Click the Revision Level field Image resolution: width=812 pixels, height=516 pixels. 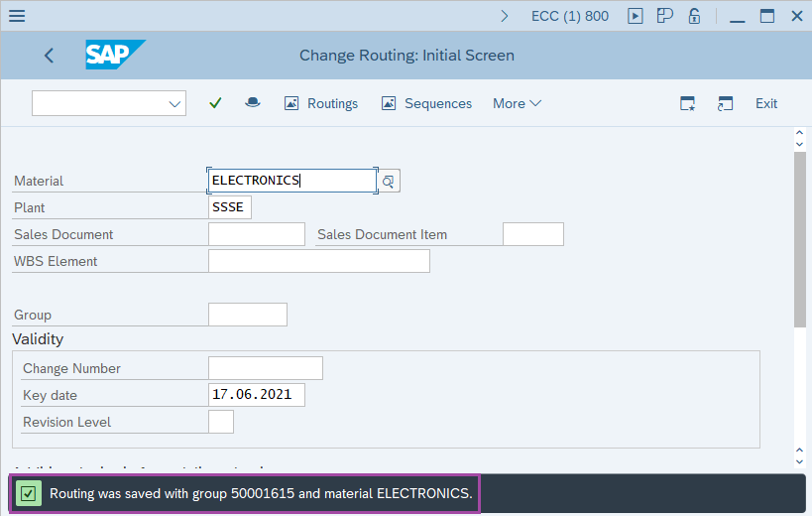[x=221, y=422]
